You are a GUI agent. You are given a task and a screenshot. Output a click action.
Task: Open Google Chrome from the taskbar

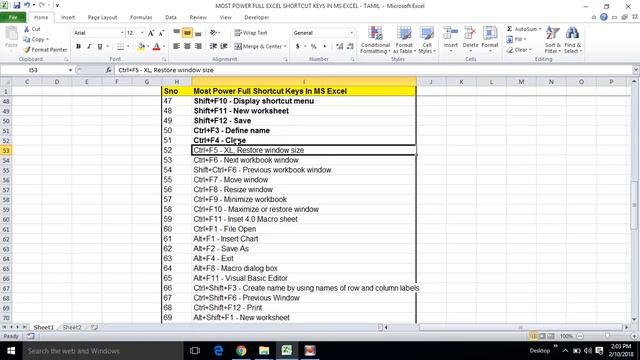point(241,351)
